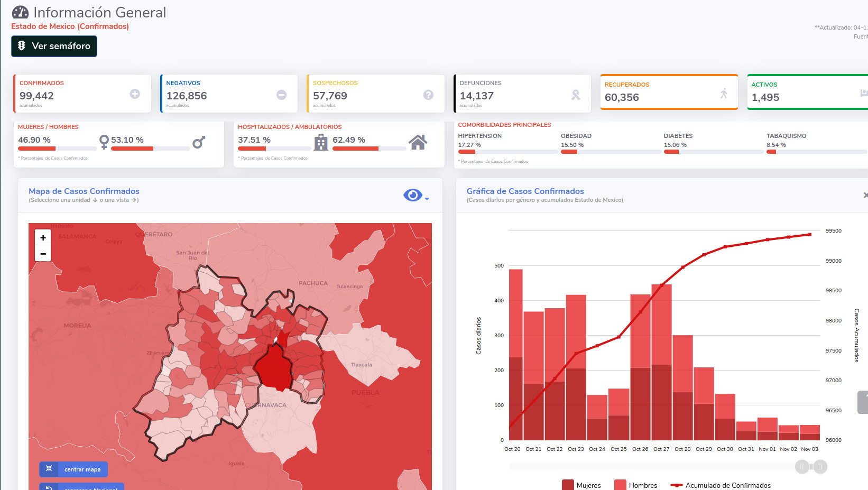
Task: Click the PUEBLA label on the map
Action: (365, 393)
